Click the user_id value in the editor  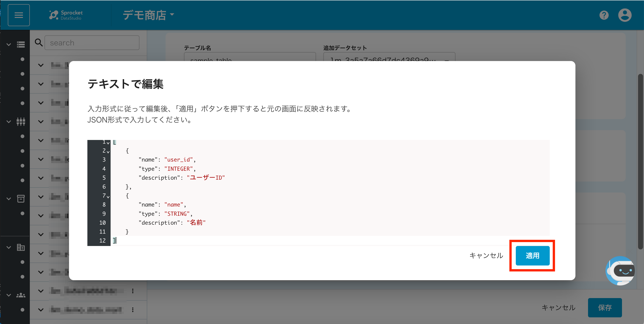click(x=178, y=160)
